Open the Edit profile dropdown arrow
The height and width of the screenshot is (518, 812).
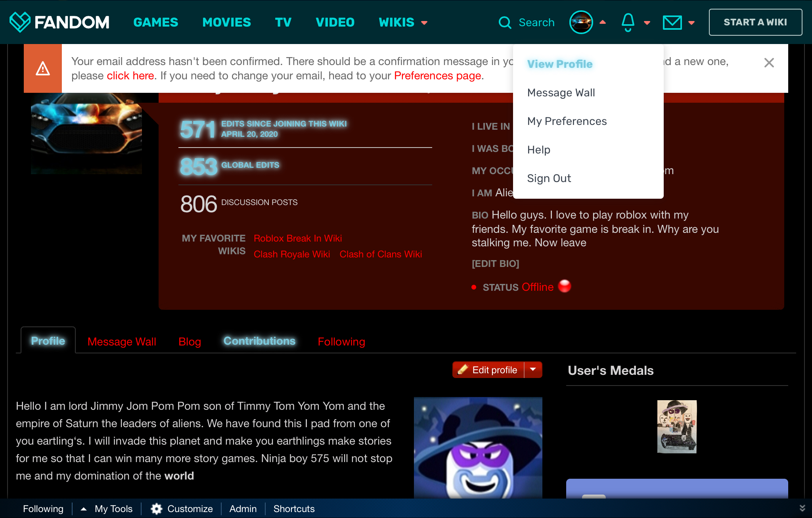(533, 370)
